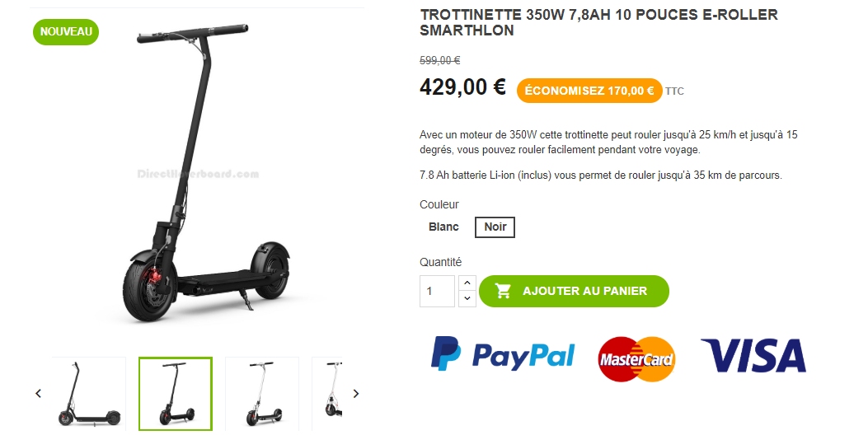Increase quantity with the up arrow
The height and width of the screenshot is (435, 868).
(x=467, y=283)
